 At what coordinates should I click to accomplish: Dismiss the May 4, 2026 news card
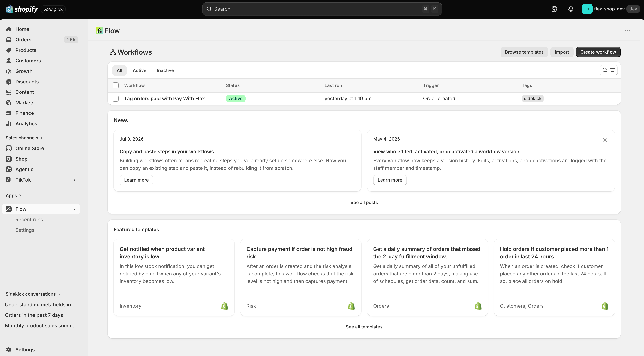click(x=605, y=140)
